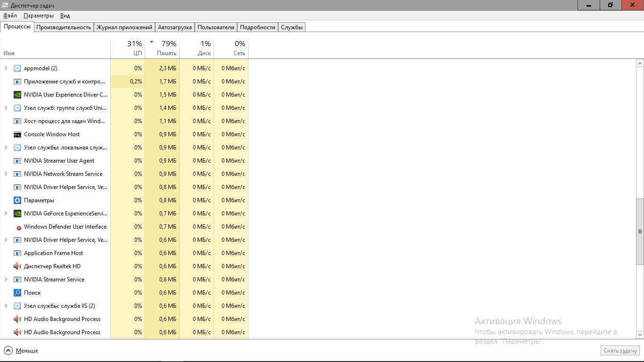This screenshot has height=362, width=644.
Task: Click the gear icon of Узел службы: служба IIS (2)
Action: (x=17, y=306)
